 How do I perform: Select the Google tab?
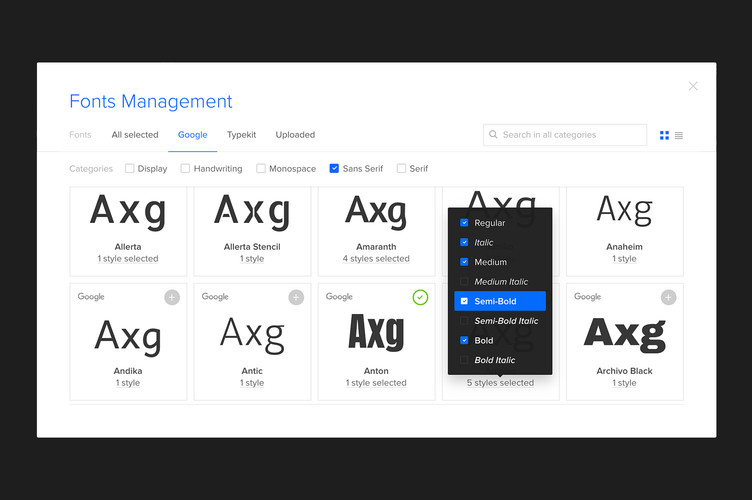(x=192, y=135)
